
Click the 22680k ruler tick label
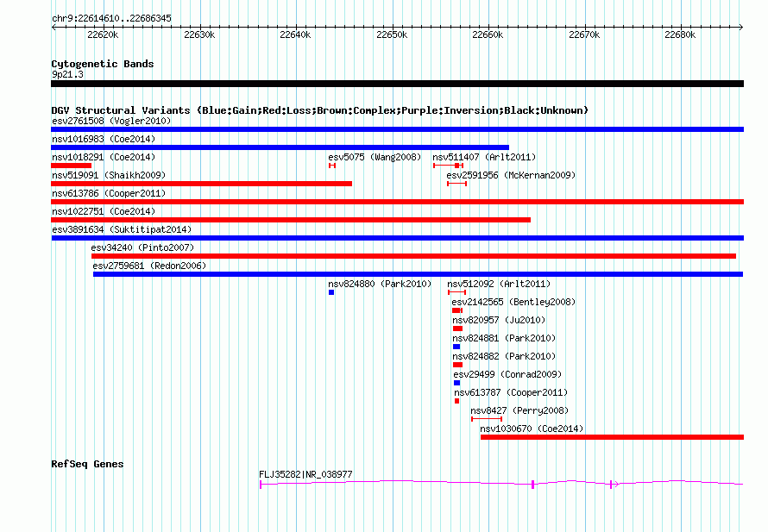coord(680,34)
